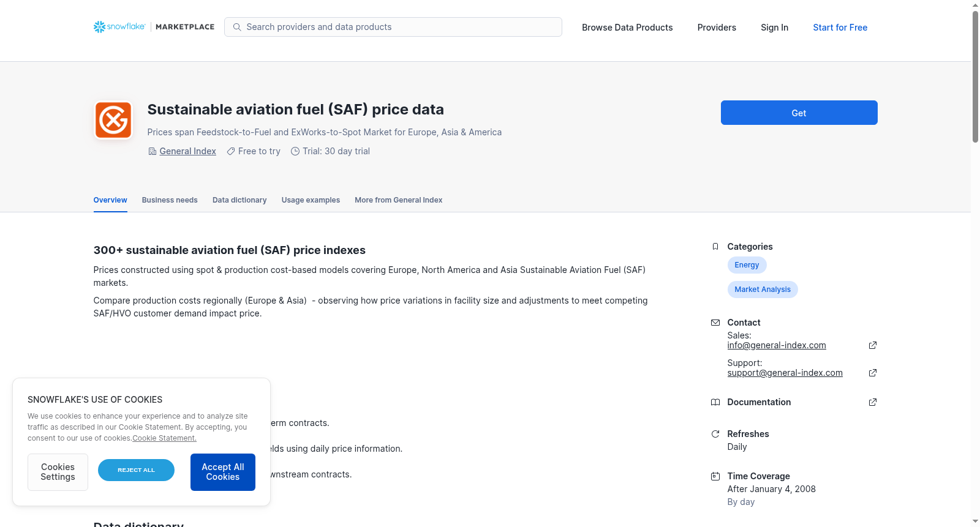Open More from General Index tab

pyautogui.click(x=399, y=200)
